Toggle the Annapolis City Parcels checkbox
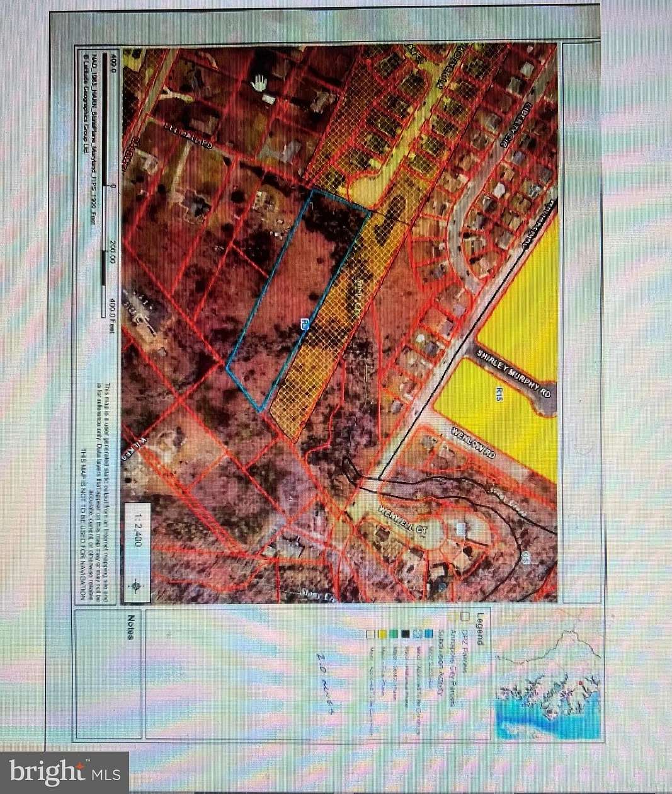The width and height of the screenshot is (672, 794). point(452,616)
